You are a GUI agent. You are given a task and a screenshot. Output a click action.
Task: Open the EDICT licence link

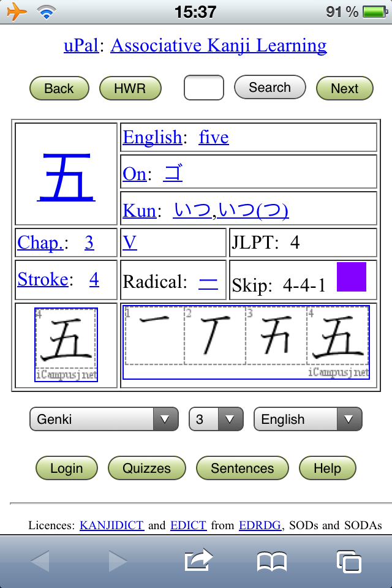coord(188,526)
